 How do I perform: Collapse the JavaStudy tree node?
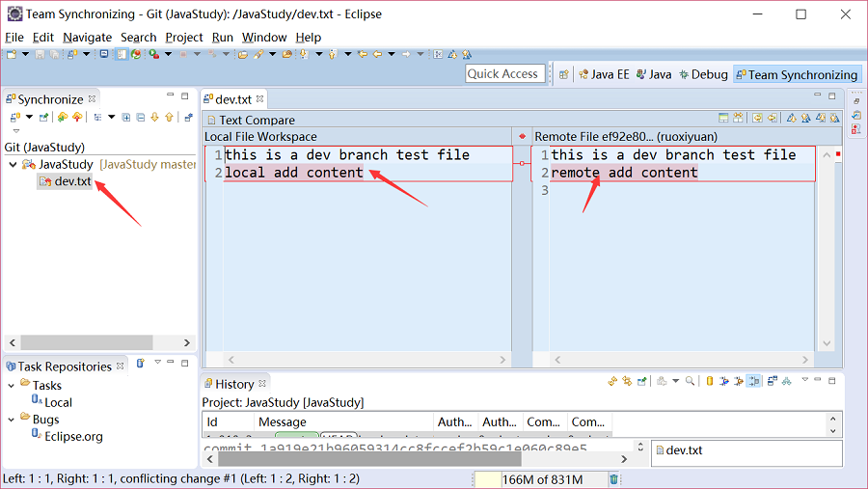[13, 165]
